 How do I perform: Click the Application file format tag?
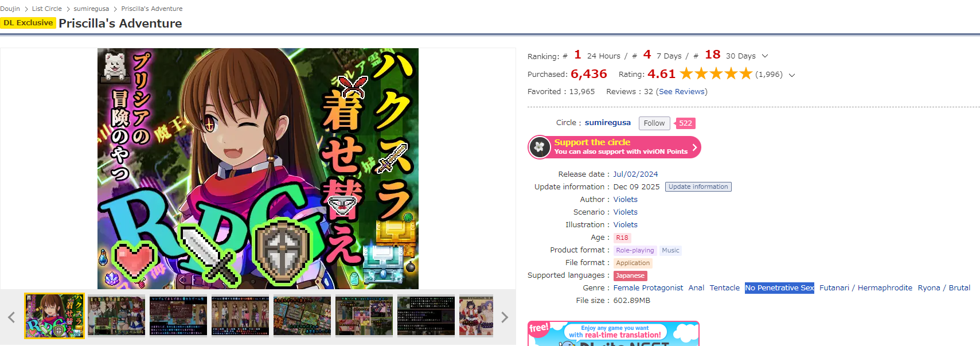pos(633,263)
